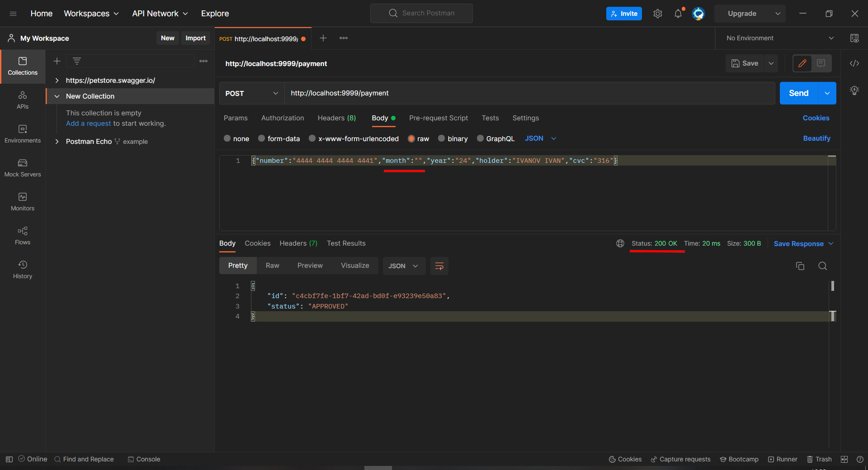
Task: Choose the none body option
Action: coord(227,139)
